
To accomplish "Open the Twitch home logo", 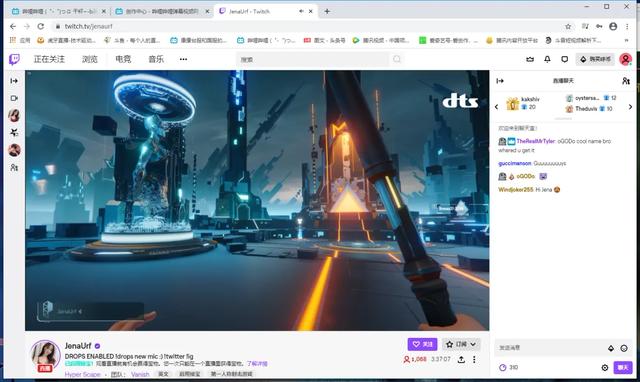I will [x=14, y=60].
